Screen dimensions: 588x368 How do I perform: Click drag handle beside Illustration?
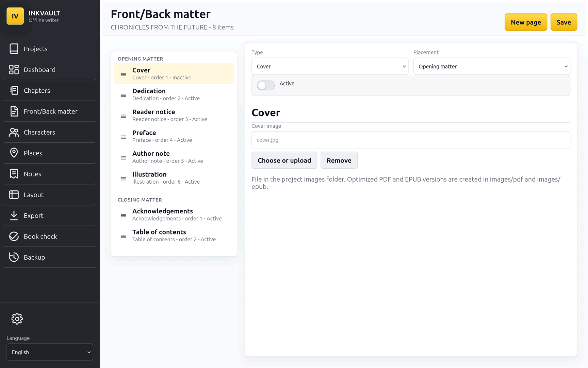(124, 179)
